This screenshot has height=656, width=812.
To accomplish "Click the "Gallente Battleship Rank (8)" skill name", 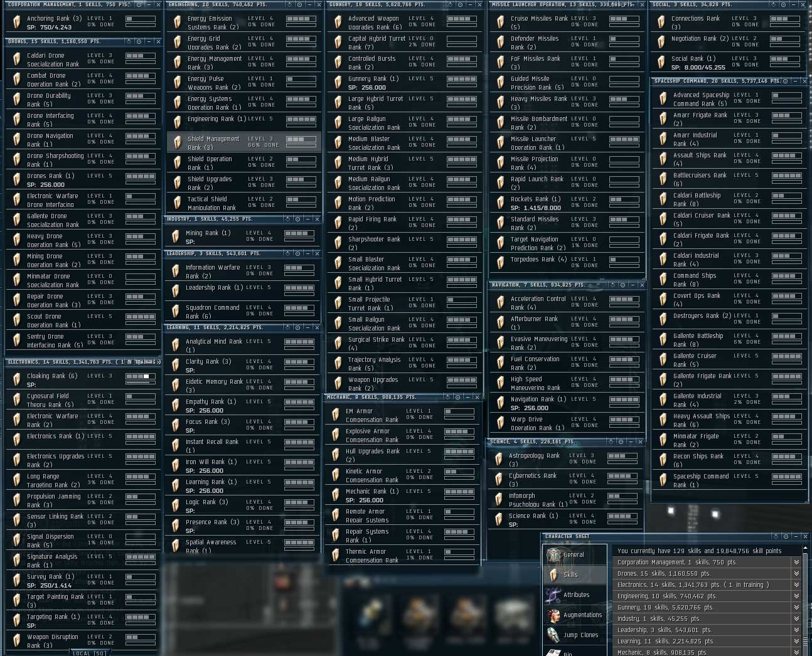I will click(698, 340).
